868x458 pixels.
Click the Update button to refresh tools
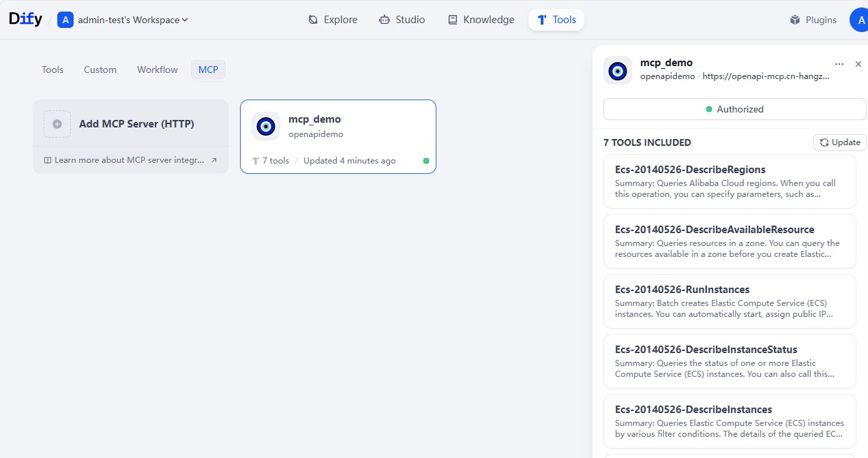click(840, 142)
